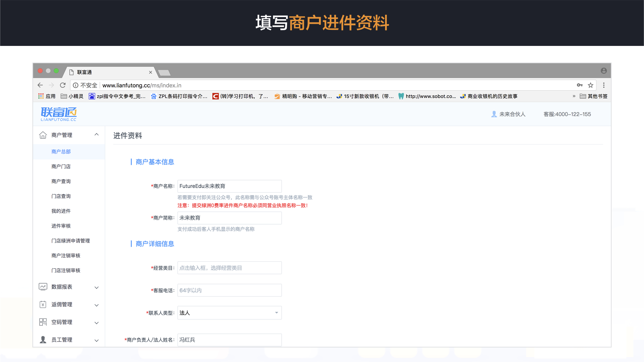This screenshot has width=644, height=362.
Task: Select 进件审核 in the sidebar
Action: tap(69, 226)
